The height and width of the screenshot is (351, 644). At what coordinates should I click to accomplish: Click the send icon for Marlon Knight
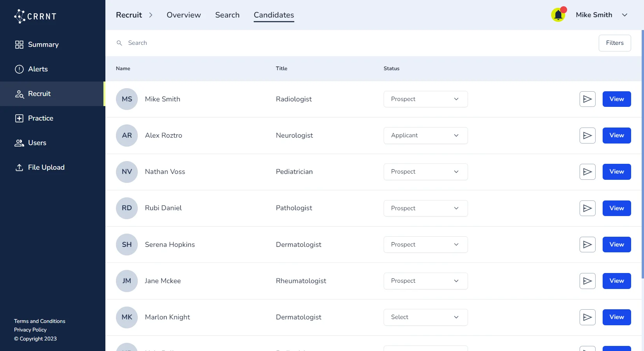[587, 317]
